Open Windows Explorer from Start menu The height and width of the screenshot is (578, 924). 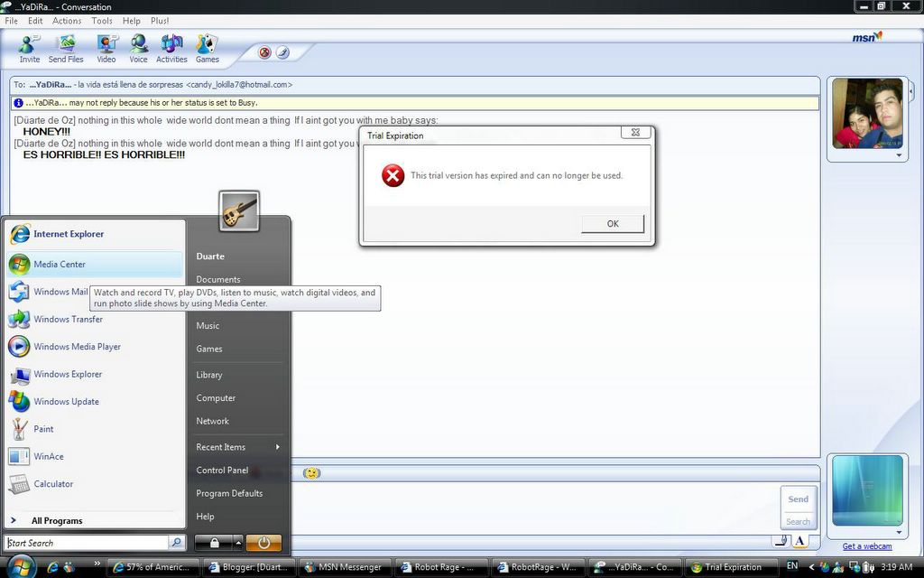click(95, 374)
